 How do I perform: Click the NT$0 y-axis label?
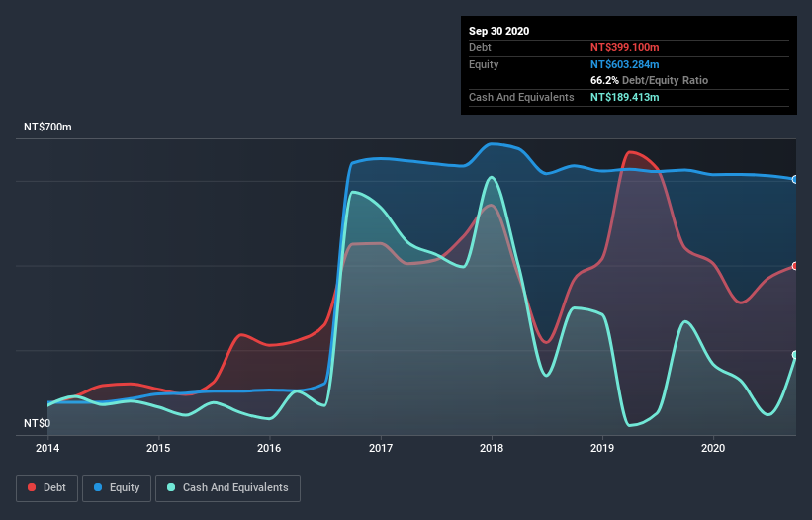[x=38, y=423]
